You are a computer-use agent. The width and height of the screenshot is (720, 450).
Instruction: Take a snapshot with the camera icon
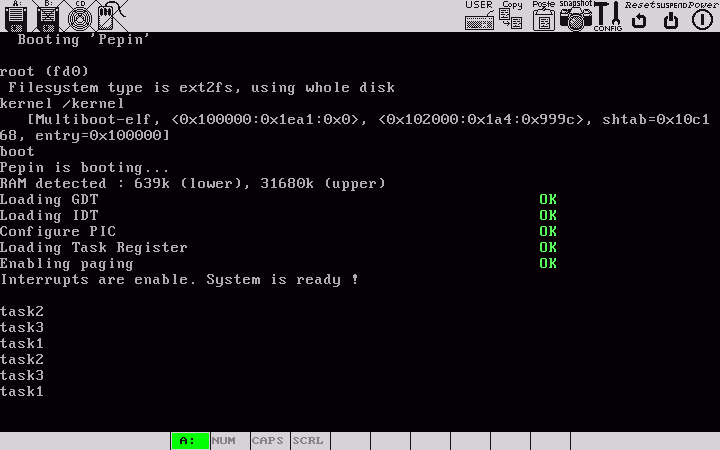point(575,16)
